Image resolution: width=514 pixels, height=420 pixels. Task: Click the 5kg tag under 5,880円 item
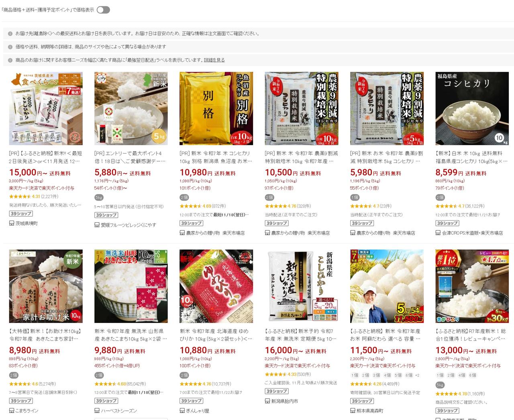pos(99,197)
